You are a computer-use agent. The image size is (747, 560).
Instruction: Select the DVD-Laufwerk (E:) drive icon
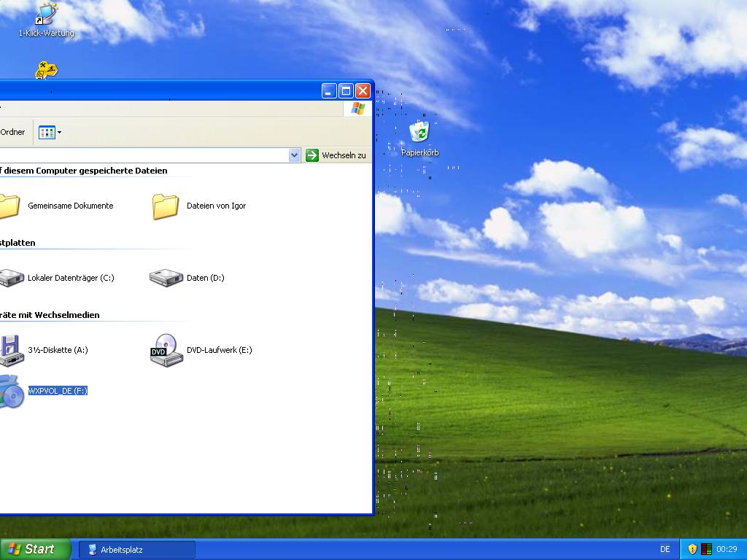point(166,350)
